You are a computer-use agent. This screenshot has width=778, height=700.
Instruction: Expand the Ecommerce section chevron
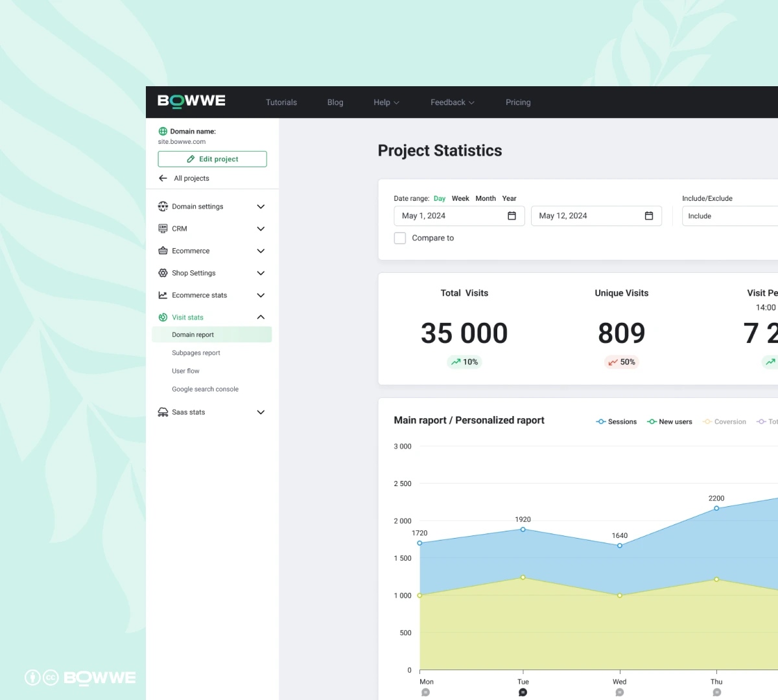[x=261, y=251]
